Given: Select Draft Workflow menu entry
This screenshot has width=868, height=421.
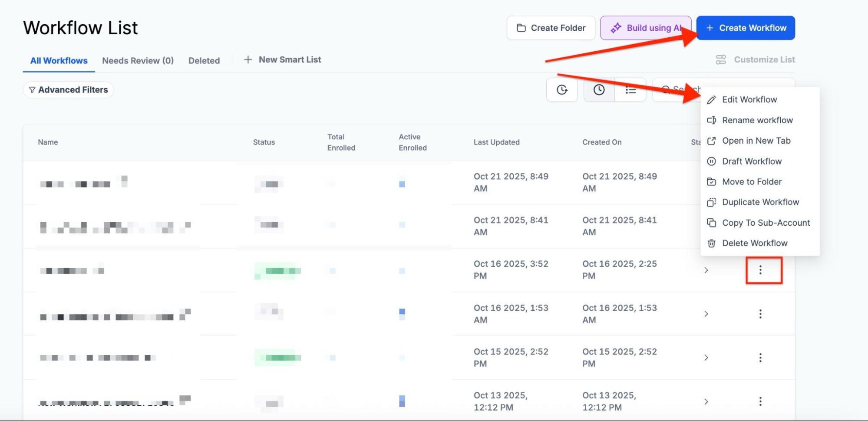Looking at the screenshot, I should click(x=751, y=161).
